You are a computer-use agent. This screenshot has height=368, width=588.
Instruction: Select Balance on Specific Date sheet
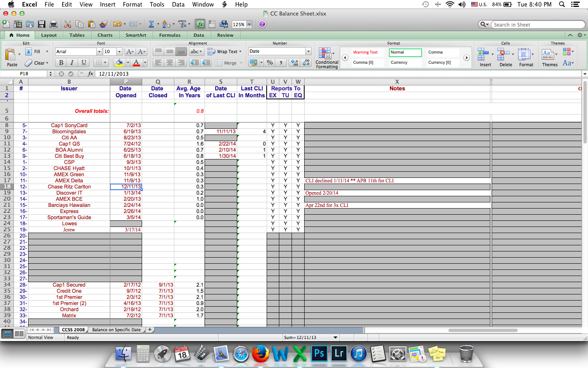click(x=116, y=330)
